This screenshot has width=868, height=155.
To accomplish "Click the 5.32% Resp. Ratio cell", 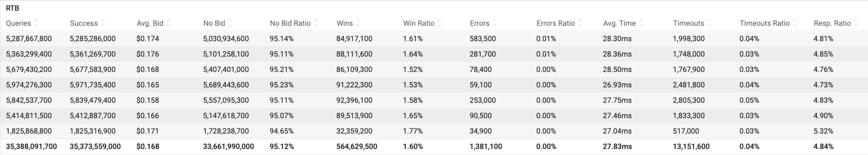I will point(823,131).
